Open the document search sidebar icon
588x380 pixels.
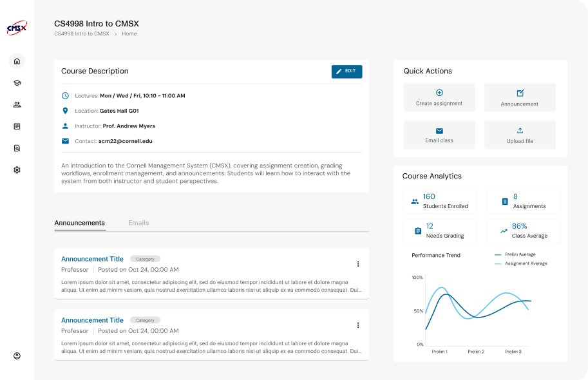(17, 148)
